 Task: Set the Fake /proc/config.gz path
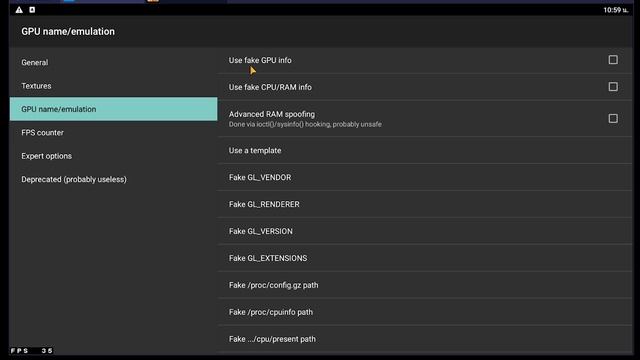[425, 285]
